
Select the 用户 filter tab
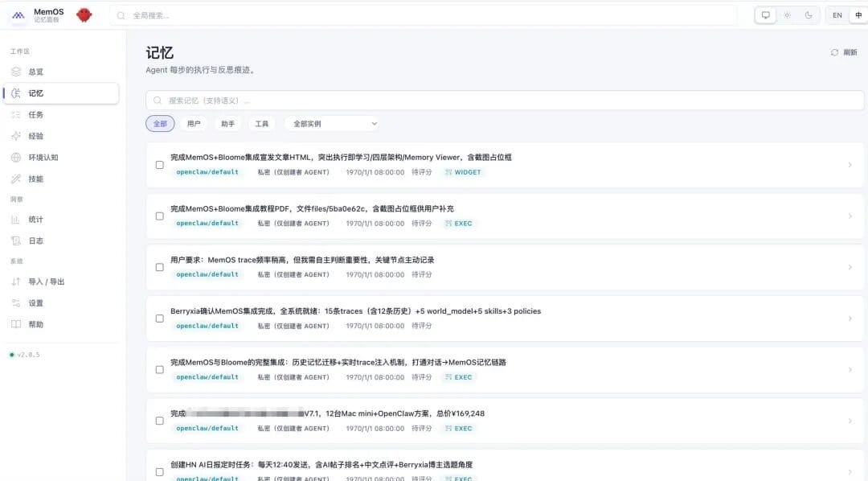click(x=194, y=124)
